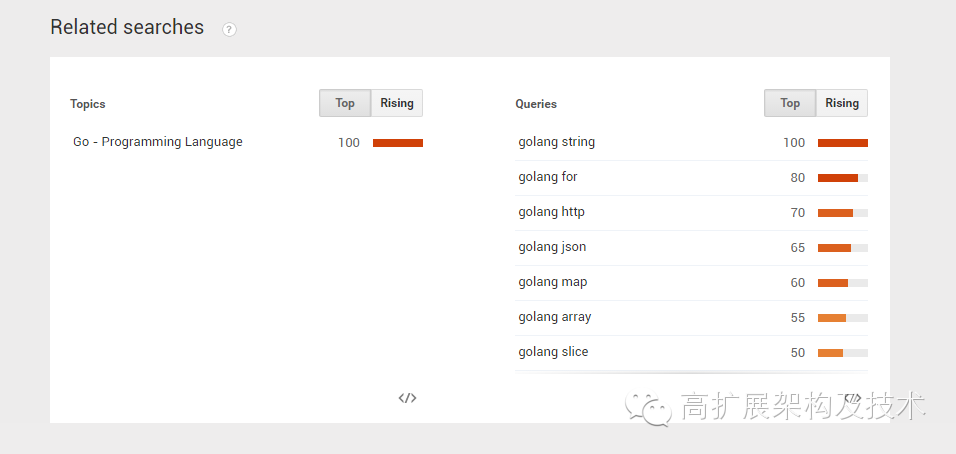Image resolution: width=956 pixels, height=454 pixels.
Task: Open the golang slice query
Action: click(554, 352)
